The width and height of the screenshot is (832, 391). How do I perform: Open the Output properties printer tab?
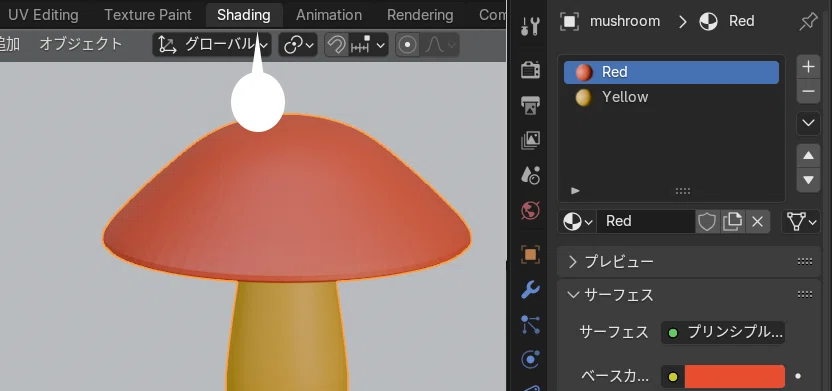[x=530, y=105]
